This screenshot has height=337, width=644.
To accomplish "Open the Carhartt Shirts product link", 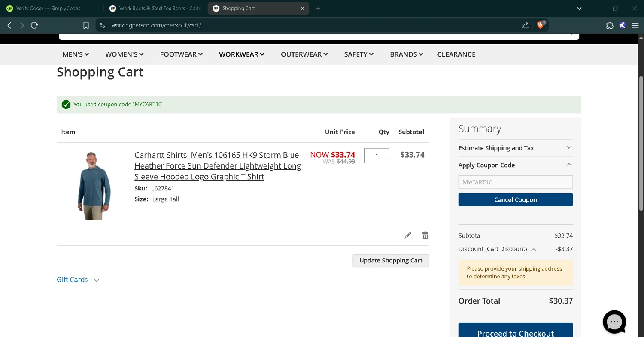I will click(218, 166).
